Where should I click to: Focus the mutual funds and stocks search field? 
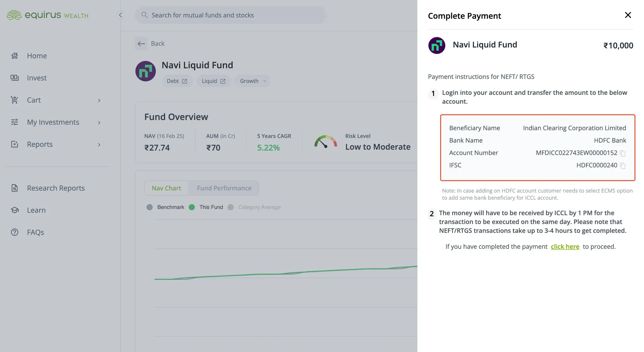(231, 15)
